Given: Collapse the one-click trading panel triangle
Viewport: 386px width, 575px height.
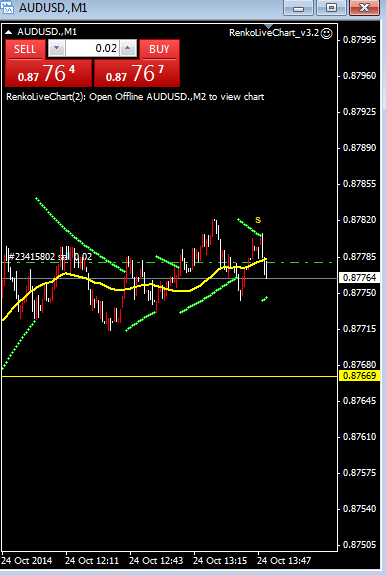Looking at the screenshot, I should coord(9,32).
